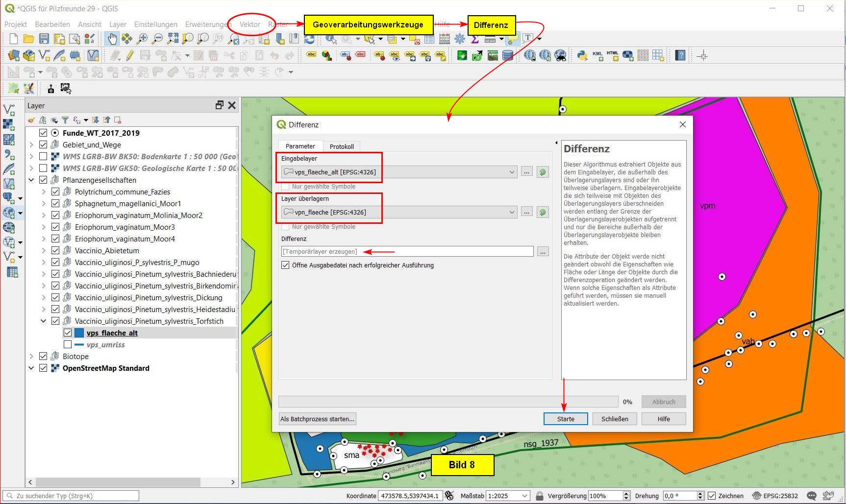Click the blue vps_flaeche_alt color swatch
The width and height of the screenshot is (846, 504).
coord(79,333)
